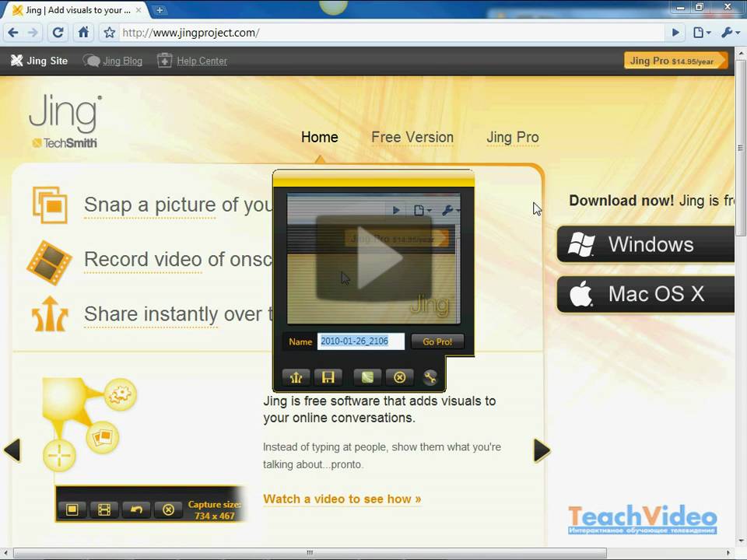Play the Jing captured video preview
The height and width of the screenshot is (560, 747).
click(374, 258)
